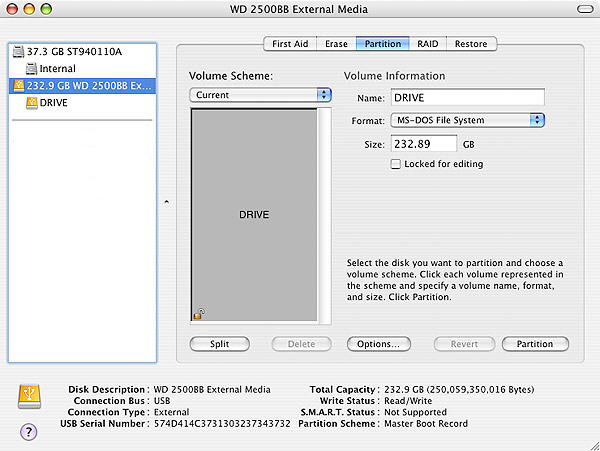Image resolution: width=600 pixels, height=451 pixels.
Task: Select the DRIVE partition block in volume map
Action: [254, 215]
